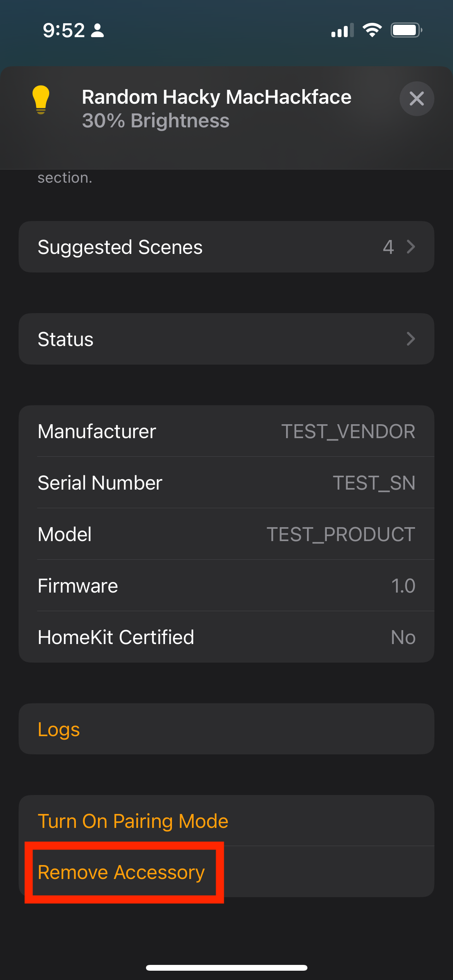Tap Remove Accessory
Image resolution: width=453 pixels, height=980 pixels.
(121, 872)
